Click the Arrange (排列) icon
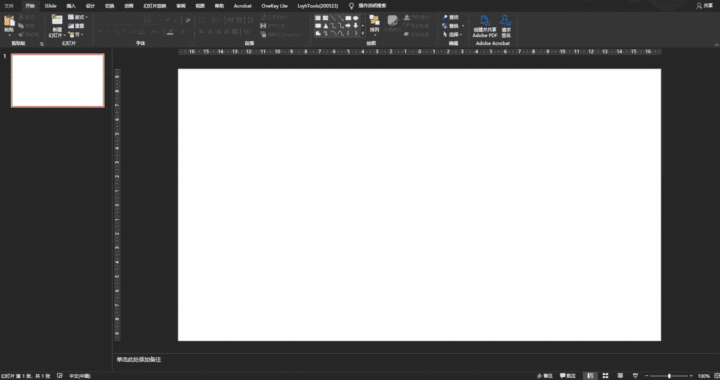This screenshot has width=720, height=380. [375, 21]
